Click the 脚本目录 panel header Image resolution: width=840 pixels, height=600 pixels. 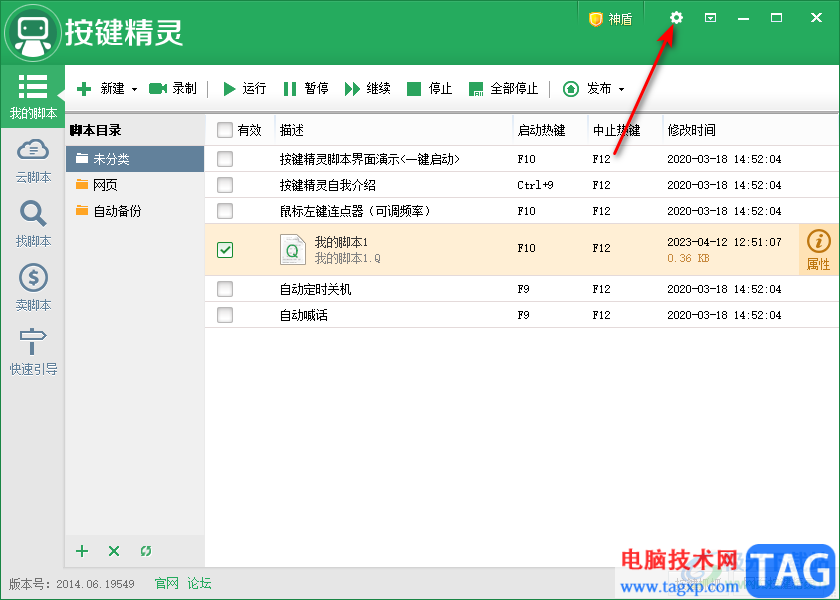[x=95, y=130]
